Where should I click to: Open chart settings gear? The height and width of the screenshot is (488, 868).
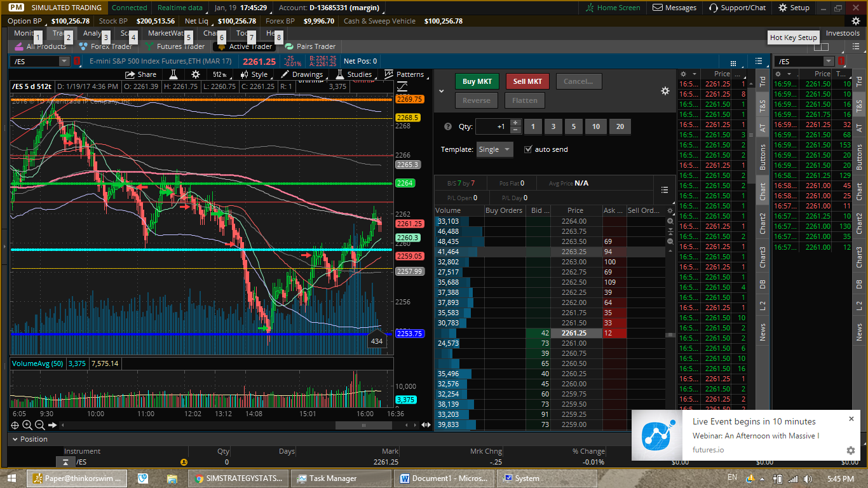pyautogui.click(x=196, y=74)
